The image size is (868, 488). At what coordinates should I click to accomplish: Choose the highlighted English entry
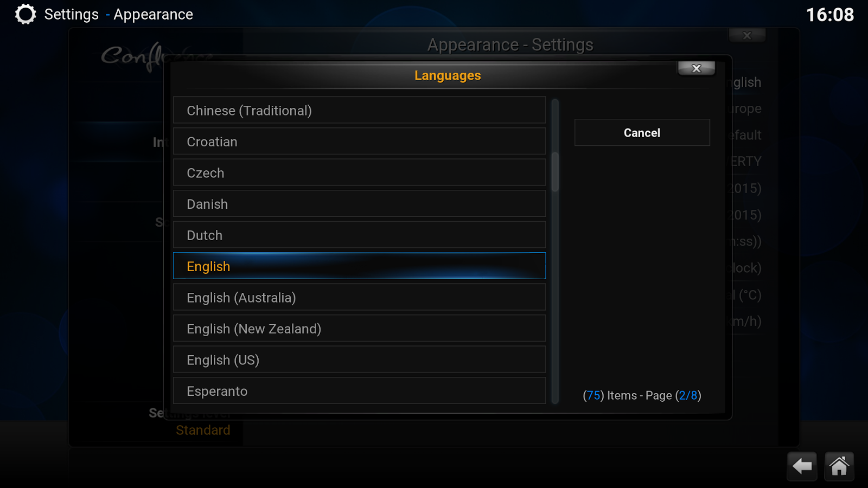(360, 266)
